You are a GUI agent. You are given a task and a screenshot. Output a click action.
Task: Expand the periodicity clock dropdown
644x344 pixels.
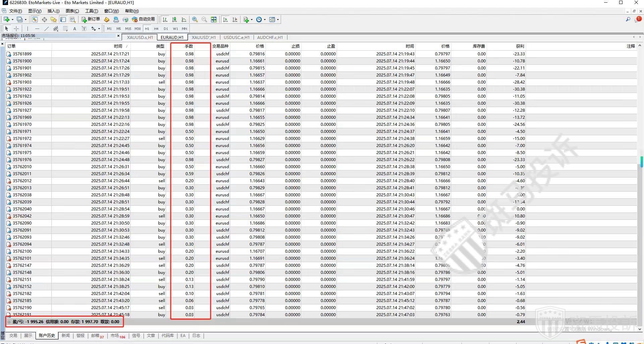click(x=265, y=19)
